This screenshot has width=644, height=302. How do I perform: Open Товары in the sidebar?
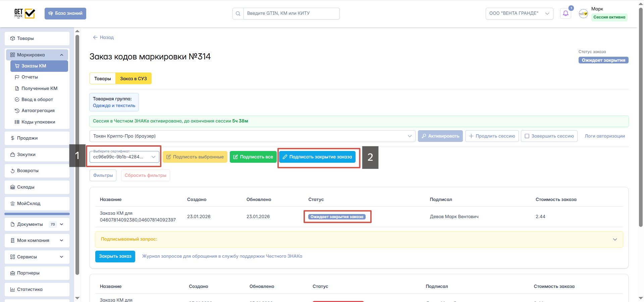pyautogui.click(x=37, y=39)
